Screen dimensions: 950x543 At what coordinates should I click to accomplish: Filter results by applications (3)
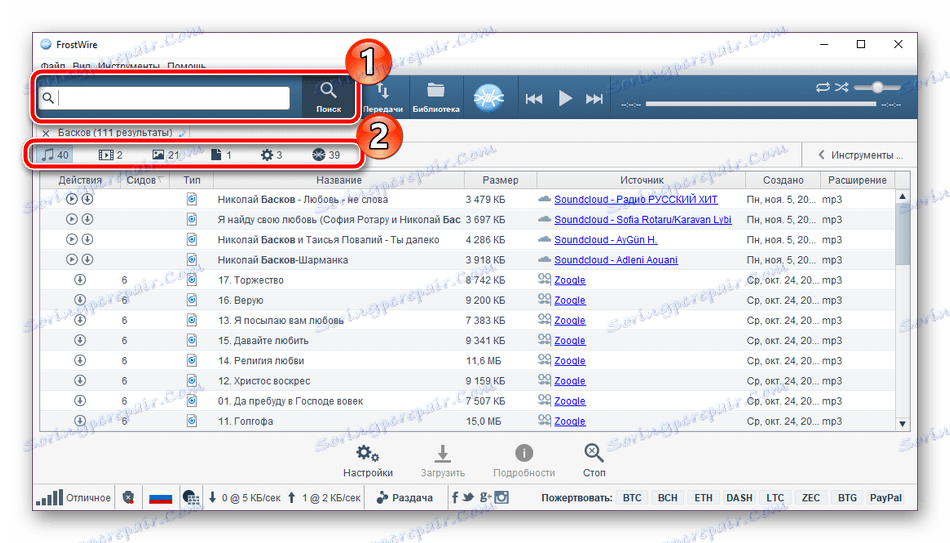tap(271, 155)
